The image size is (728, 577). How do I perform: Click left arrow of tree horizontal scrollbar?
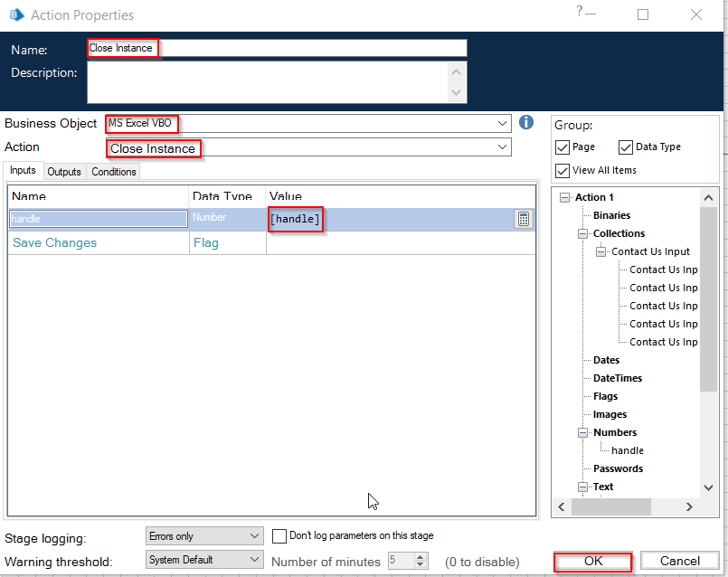click(x=562, y=506)
